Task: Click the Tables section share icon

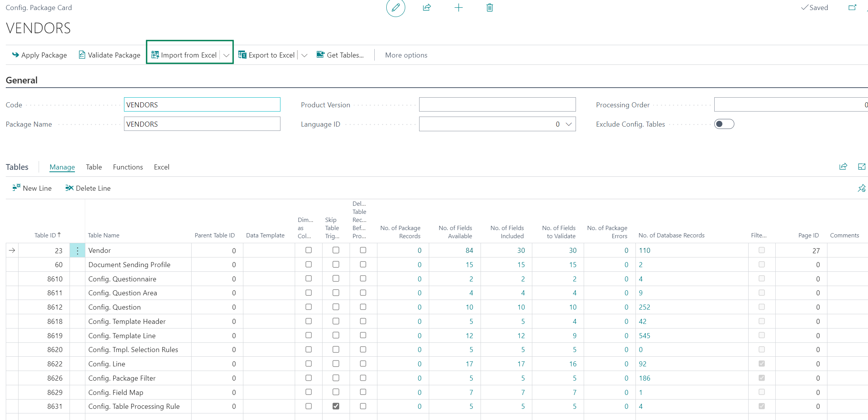Action: (843, 166)
